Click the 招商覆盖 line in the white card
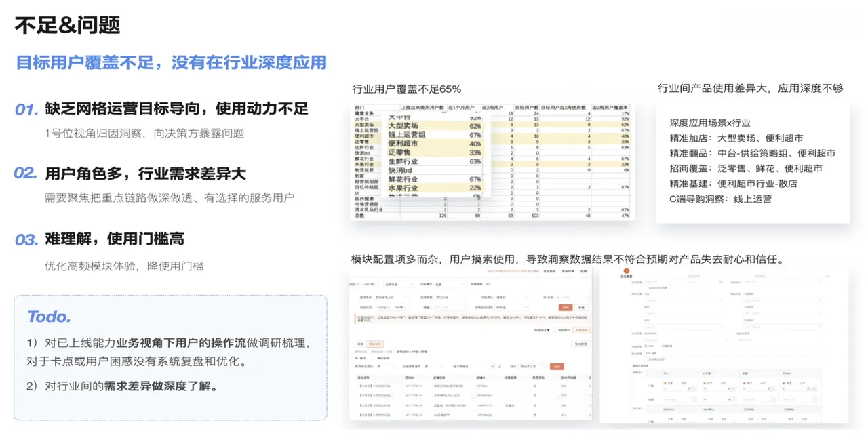868x448 pixels. click(x=746, y=169)
